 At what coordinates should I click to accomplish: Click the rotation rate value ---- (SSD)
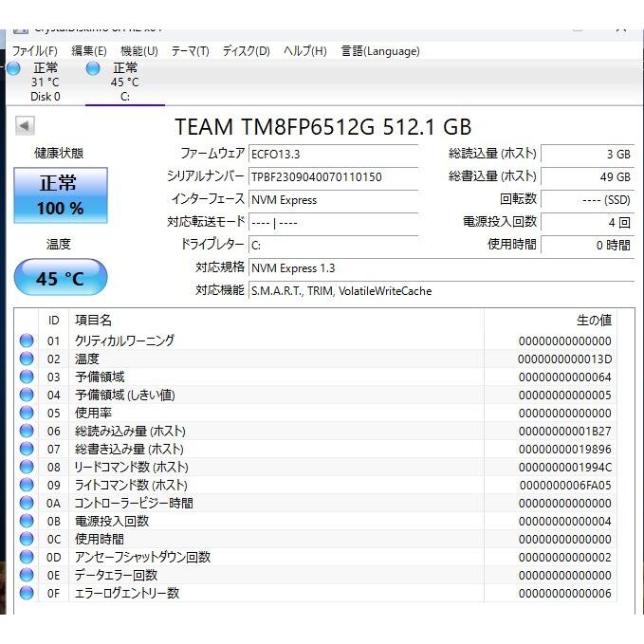pos(588,199)
